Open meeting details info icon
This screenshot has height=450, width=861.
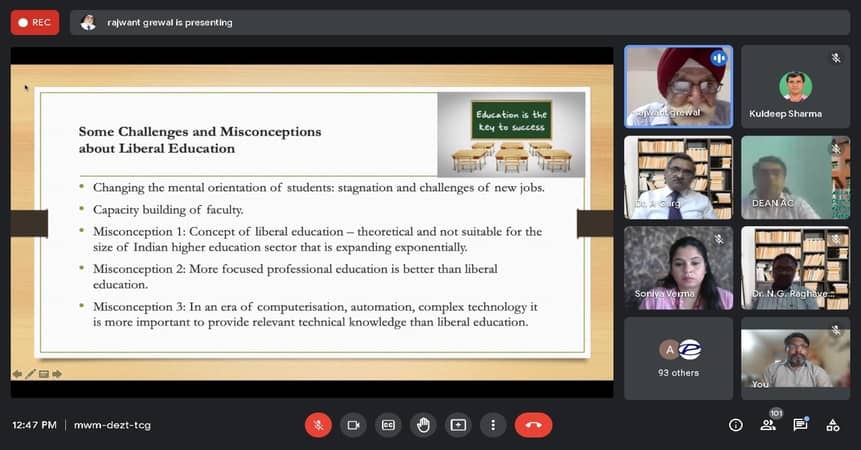(736, 425)
